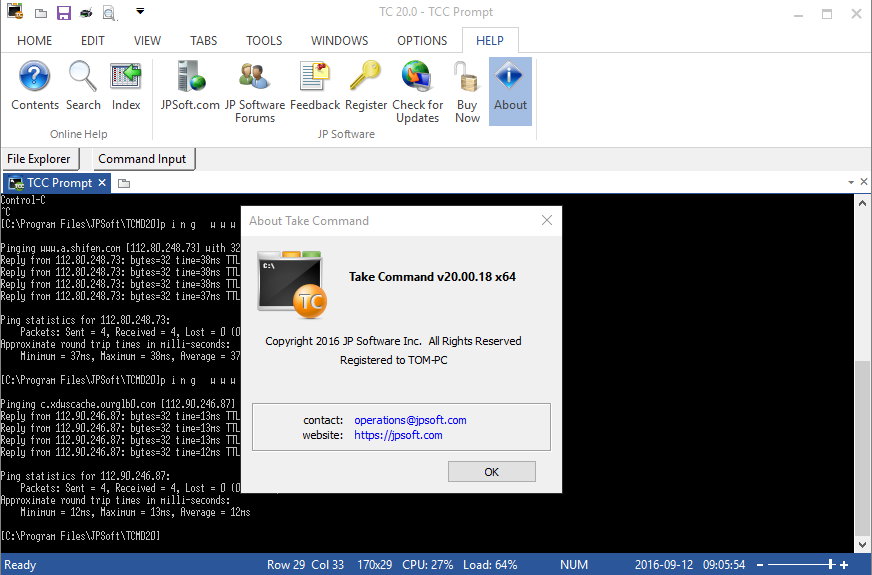Open the HOME ribbon tab
Image resolution: width=872 pixels, height=575 pixels.
34,41
